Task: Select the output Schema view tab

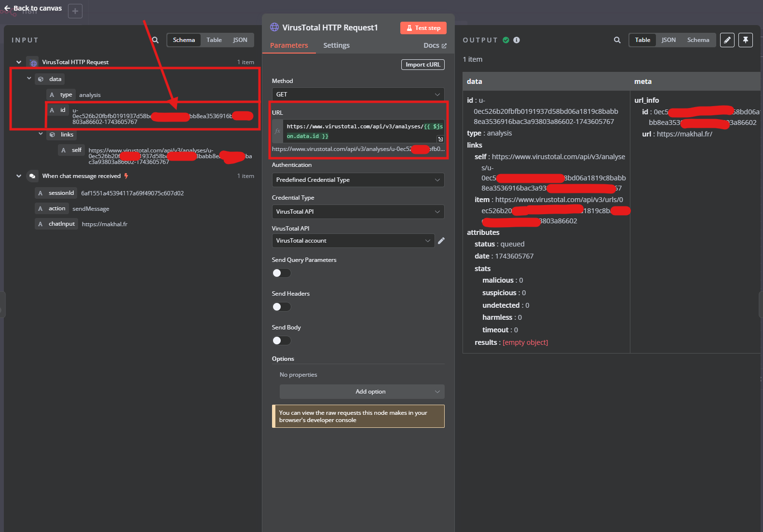Action: pos(698,40)
